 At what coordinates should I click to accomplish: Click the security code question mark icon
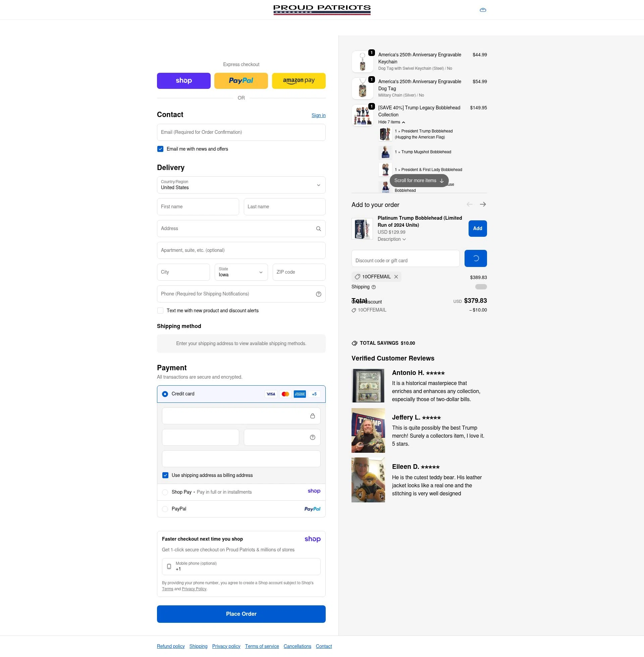312,437
